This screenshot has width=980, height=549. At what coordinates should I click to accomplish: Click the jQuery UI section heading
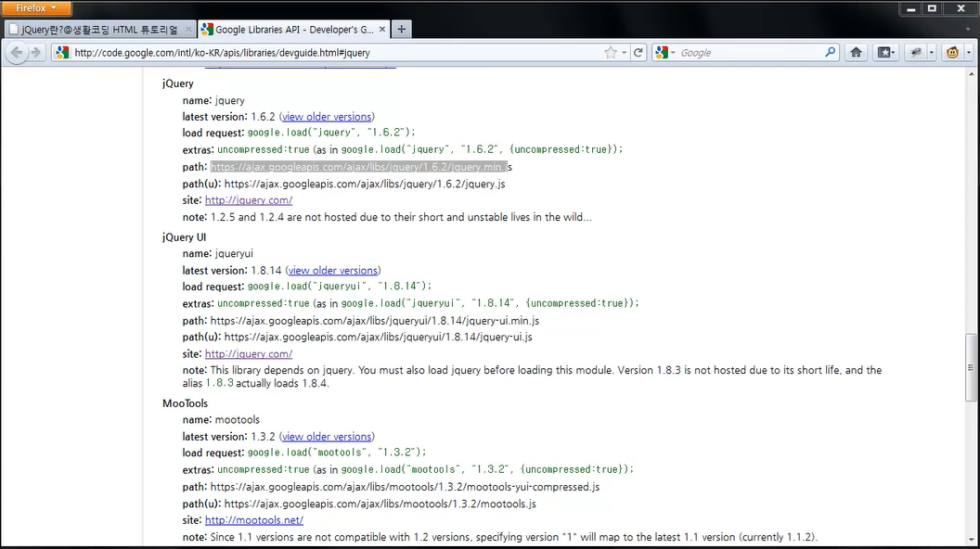[184, 237]
